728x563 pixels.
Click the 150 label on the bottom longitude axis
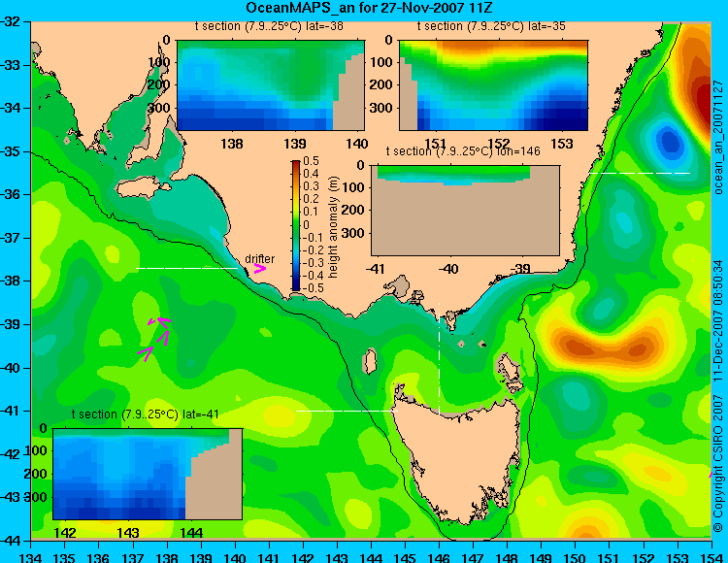point(575,557)
